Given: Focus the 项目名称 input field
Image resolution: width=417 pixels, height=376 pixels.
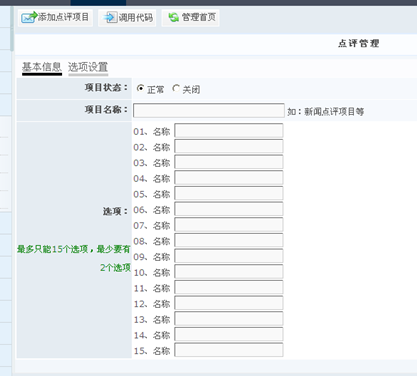Looking at the screenshot, I should tap(209, 111).
